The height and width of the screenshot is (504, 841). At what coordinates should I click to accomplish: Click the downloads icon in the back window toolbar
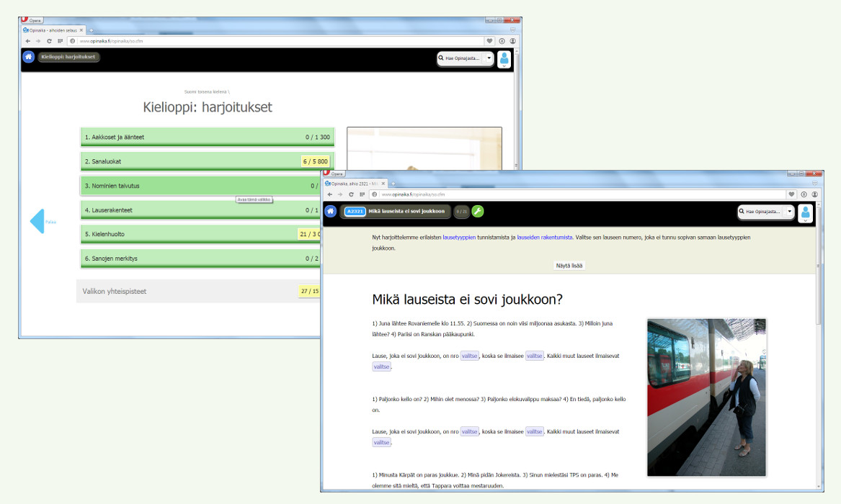tap(502, 41)
